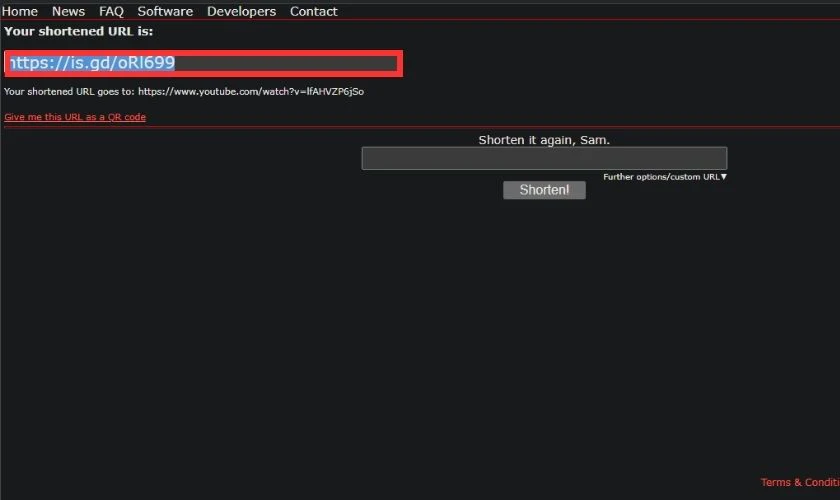
Task: Go to the News section
Action: pyautogui.click(x=68, y=11)
